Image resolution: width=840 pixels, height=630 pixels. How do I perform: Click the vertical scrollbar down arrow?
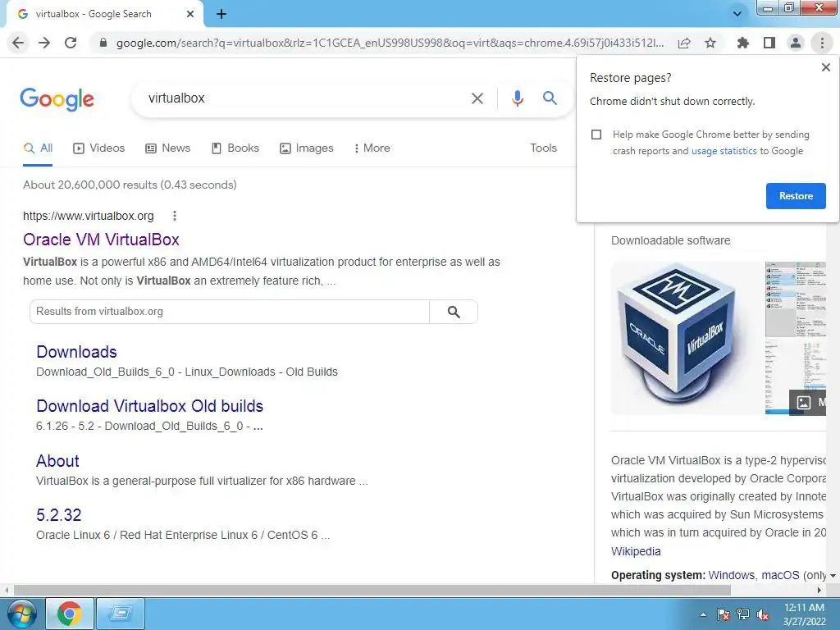pyautogui.click(x=833, y=576)
